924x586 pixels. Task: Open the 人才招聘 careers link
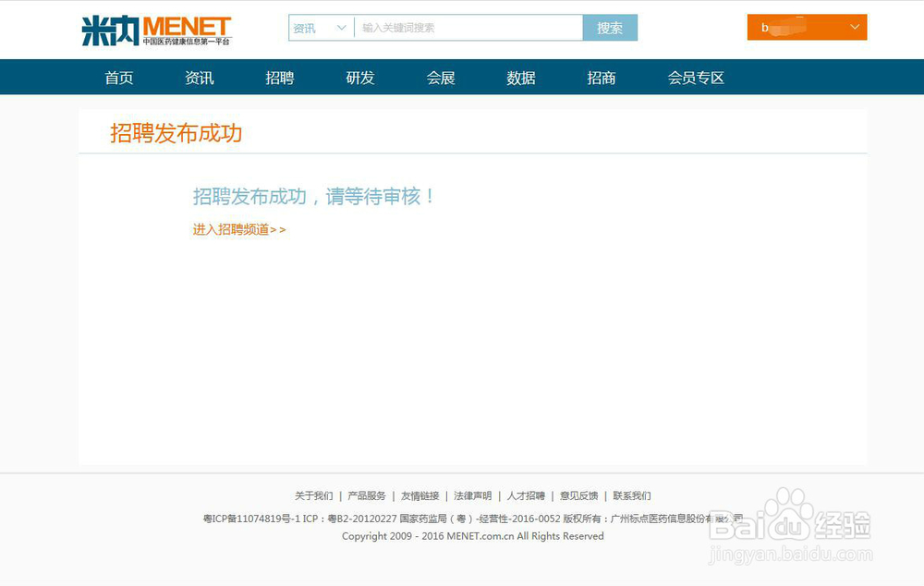coord(525,495)
